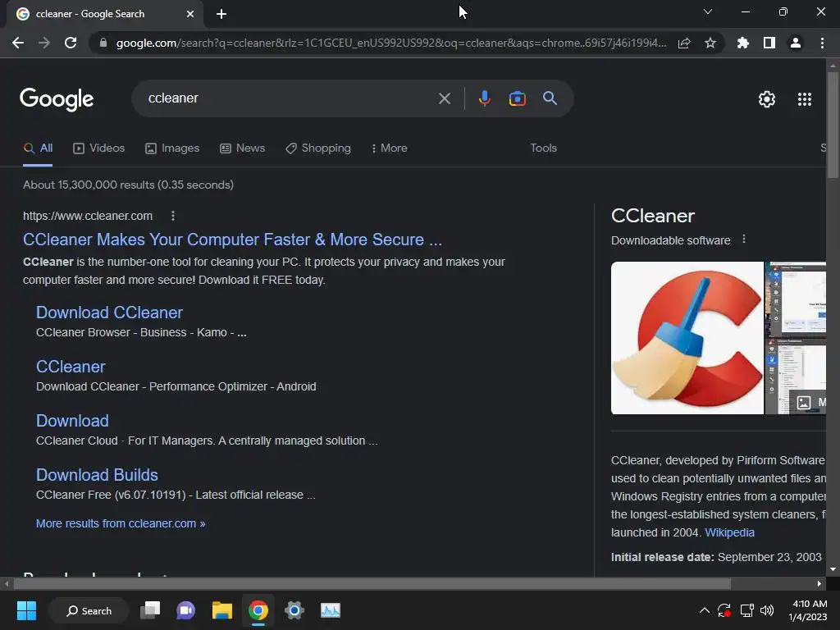This screenshot has width=840, height=630.
Task: Select the All results tab
Action: pos(38,148)
